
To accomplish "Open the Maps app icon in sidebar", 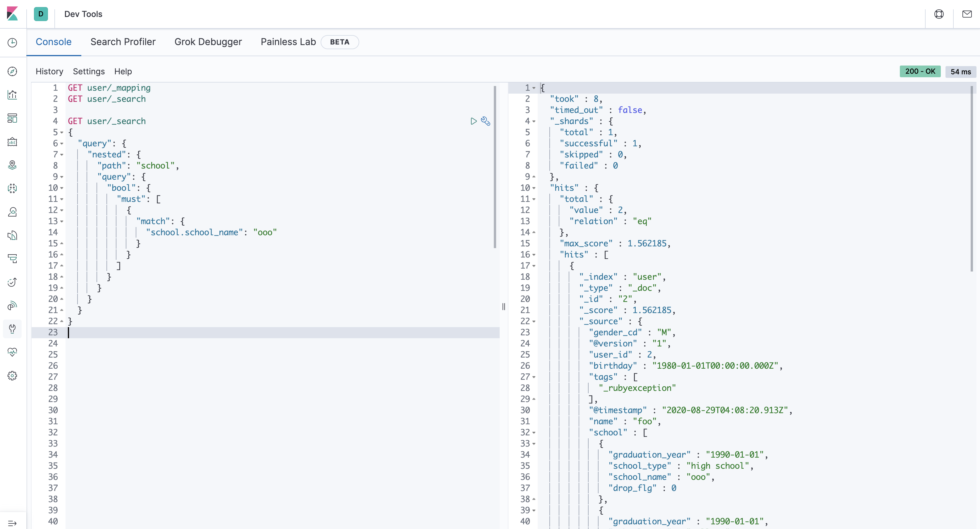I will click(x=12, y=165).
